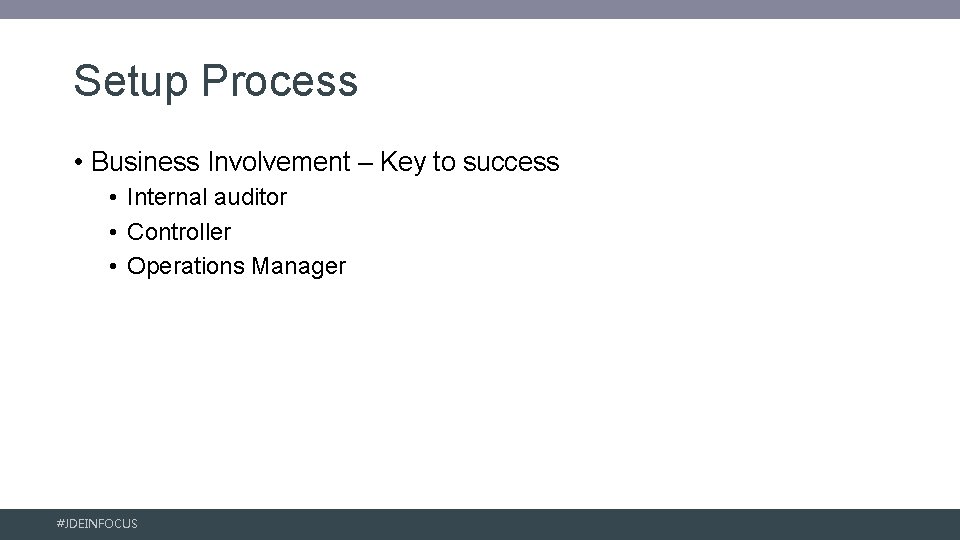Click bullet marker before Internal auditor
The width and height of the screenshot is (960, 540).
tap(115, 198)
